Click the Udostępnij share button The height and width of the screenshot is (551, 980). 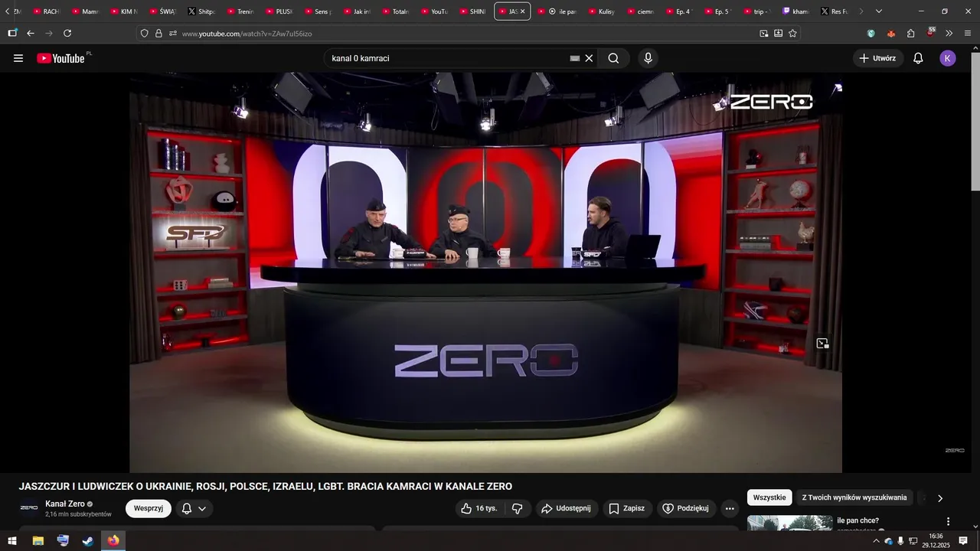click(566, 508)
